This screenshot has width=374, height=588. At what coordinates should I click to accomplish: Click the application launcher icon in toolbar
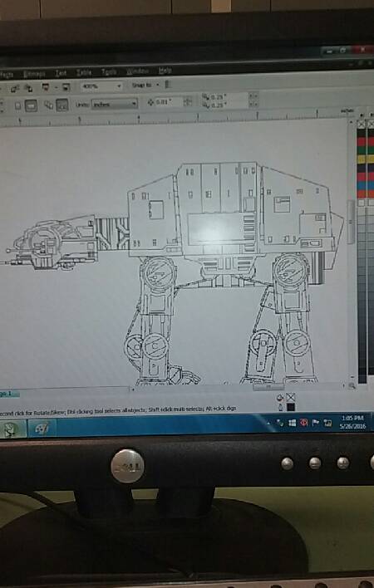[46, 88]
